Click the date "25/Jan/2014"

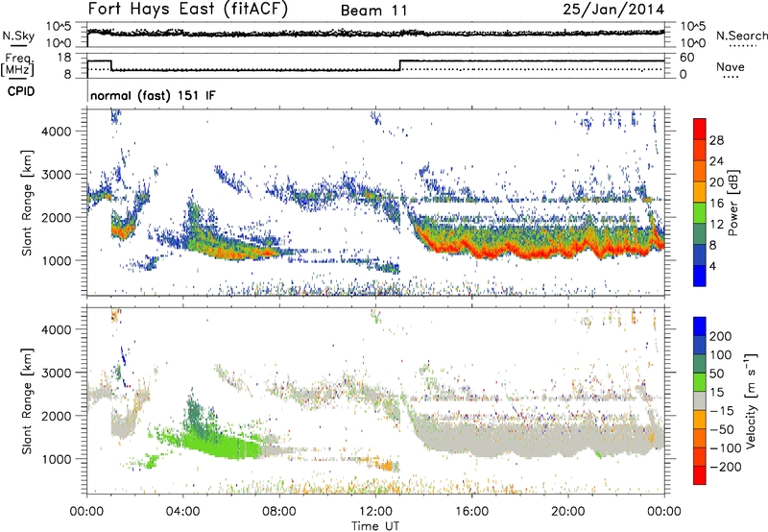[x=613, y=10]
